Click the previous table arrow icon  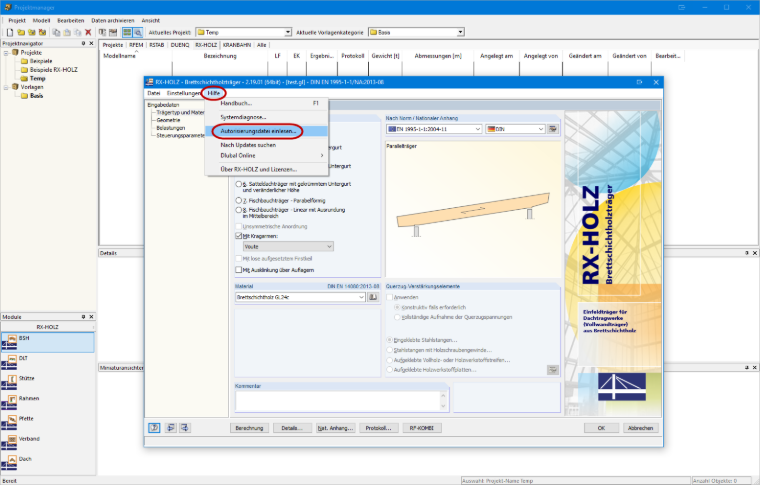tap(171, 428)
